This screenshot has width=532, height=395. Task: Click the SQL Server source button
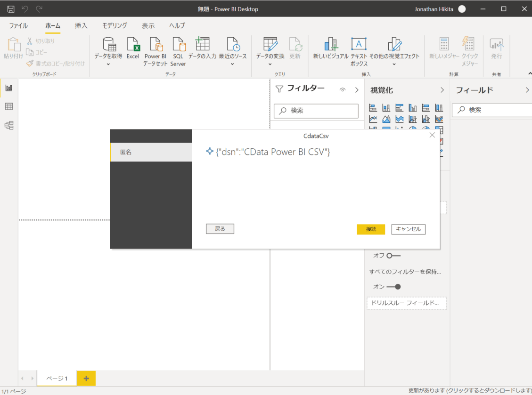(x=178, y=51)
